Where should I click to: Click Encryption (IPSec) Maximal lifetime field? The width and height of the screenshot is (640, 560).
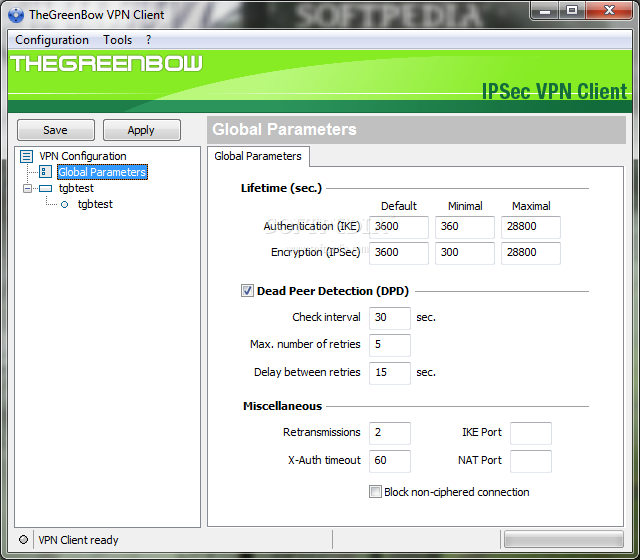pos(531,253)
